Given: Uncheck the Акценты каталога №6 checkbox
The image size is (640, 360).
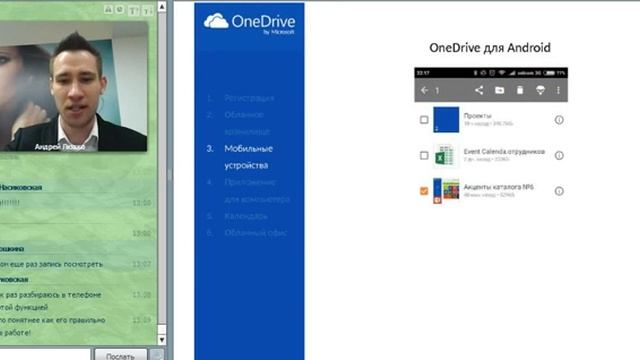Looking at the screenshot, I should pyautogui.click(x=424, y=191).
